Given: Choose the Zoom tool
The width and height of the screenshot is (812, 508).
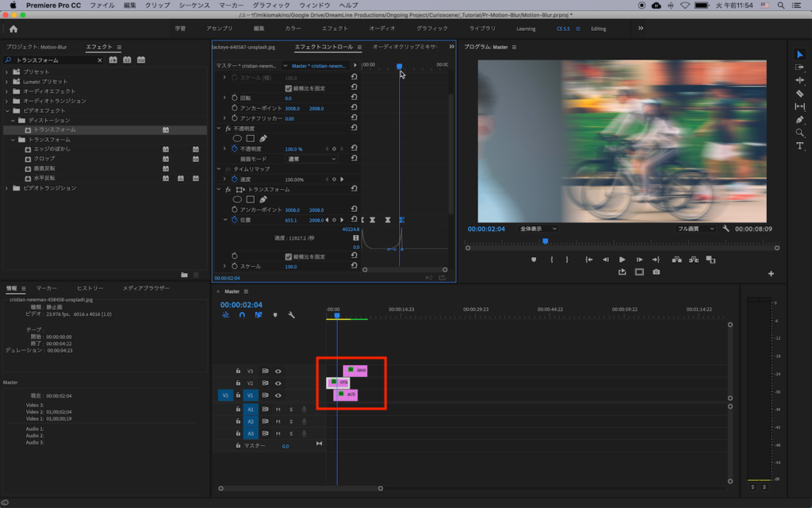Looking at the screenshot, I should (799, 133).
